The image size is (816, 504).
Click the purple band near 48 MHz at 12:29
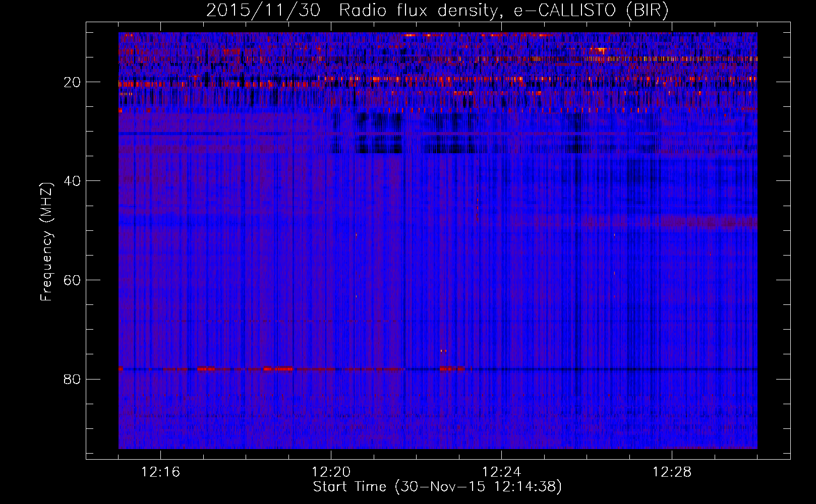point(716,222)
